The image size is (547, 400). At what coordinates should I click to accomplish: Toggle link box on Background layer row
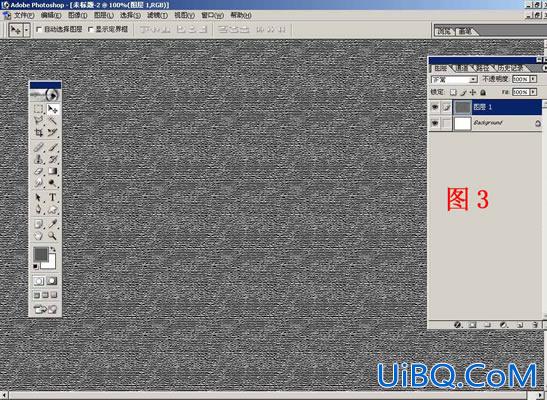click(x=447, y=123)
